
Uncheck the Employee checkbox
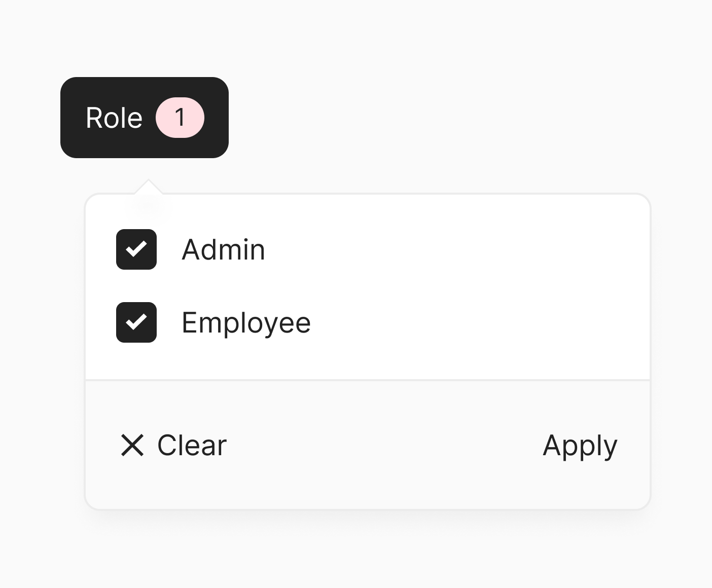pyautogui.click(x=136, y=322)
